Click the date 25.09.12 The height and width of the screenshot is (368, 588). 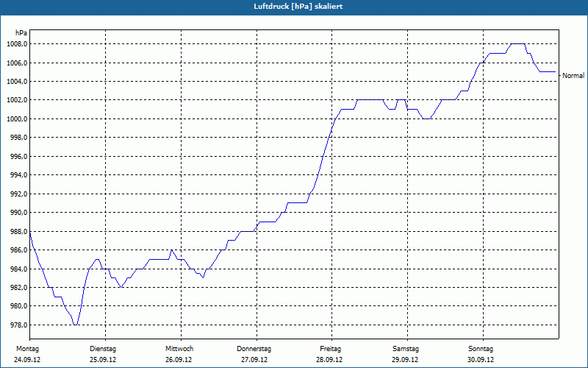[x=103, y=360]
